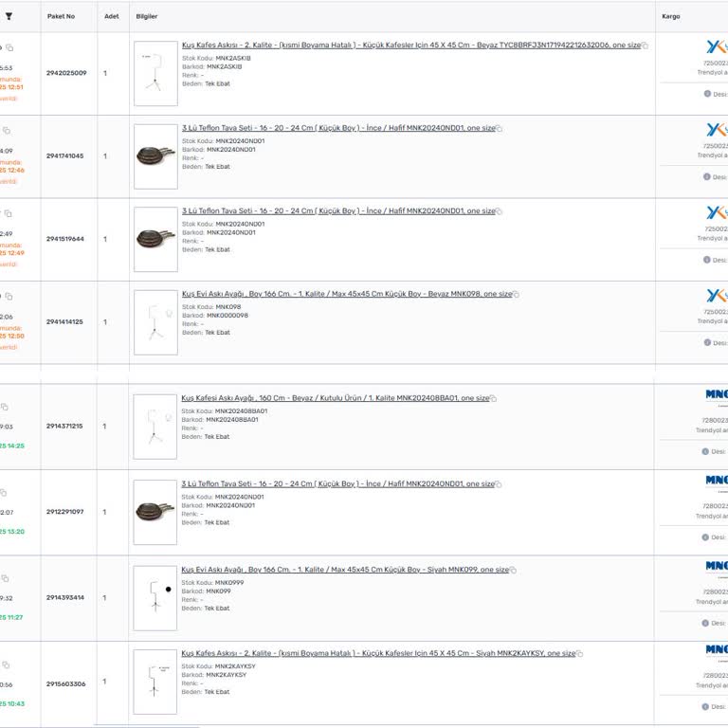728x728 pixels.
Task: Copy Tava Seti title in package 2941741045 row
Action: tap(500, 129)
